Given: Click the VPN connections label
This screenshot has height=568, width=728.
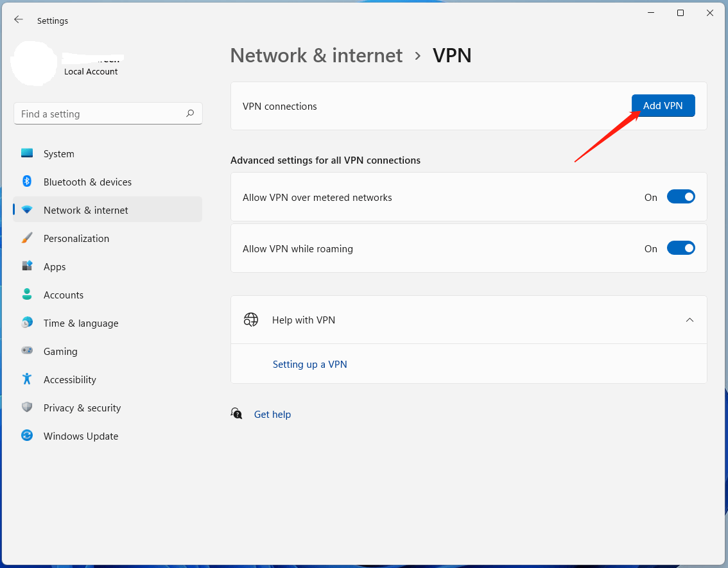Looking at the screenshot, I should (279, 107).
